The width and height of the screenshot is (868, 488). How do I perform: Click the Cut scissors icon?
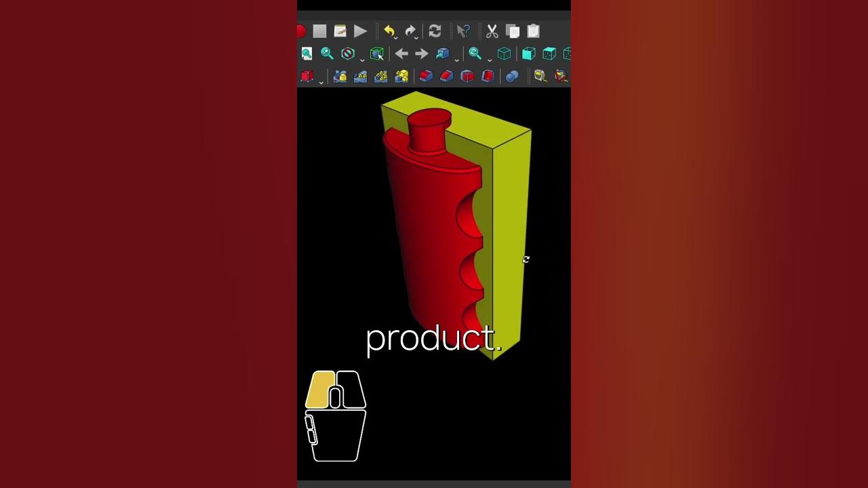click(x=492, y=31)
